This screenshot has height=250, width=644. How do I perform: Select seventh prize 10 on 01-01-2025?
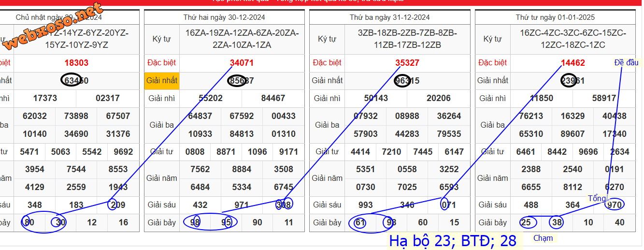(x=588, y=223)
